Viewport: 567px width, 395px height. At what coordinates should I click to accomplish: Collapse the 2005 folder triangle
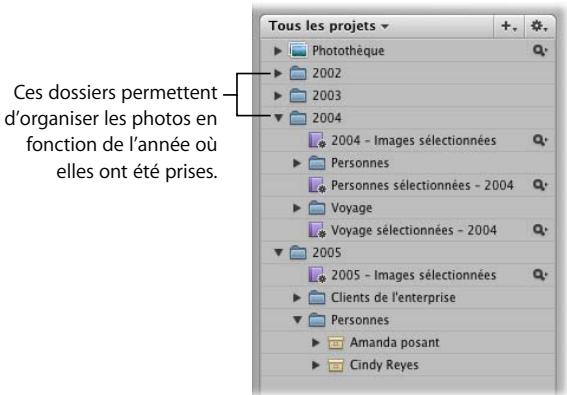(278, 252)
